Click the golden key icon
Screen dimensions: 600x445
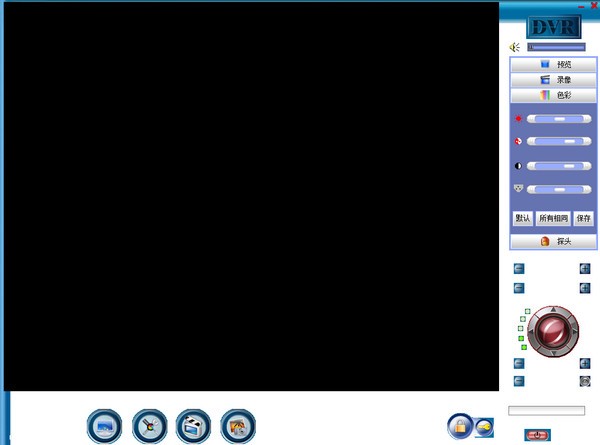(x=484, y=427)
